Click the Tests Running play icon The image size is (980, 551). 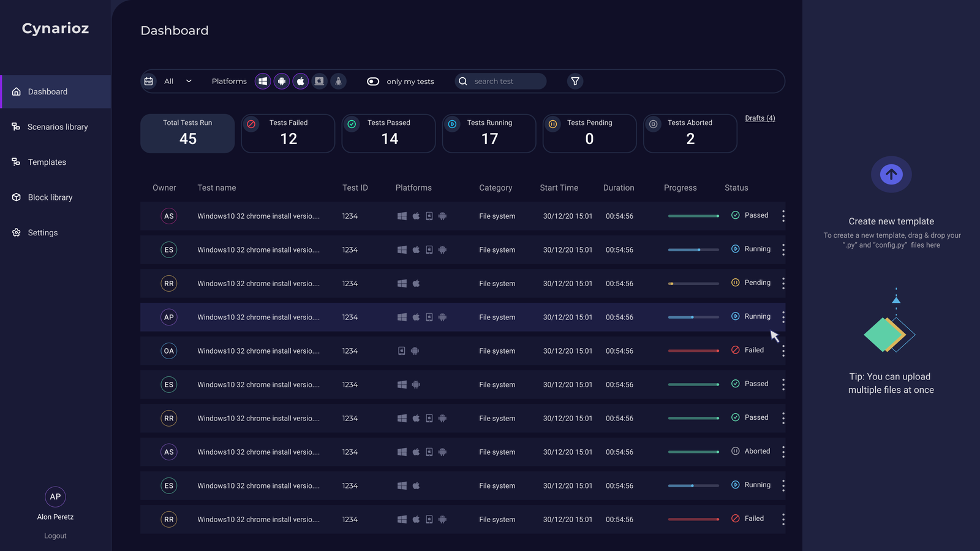(452, 124)
